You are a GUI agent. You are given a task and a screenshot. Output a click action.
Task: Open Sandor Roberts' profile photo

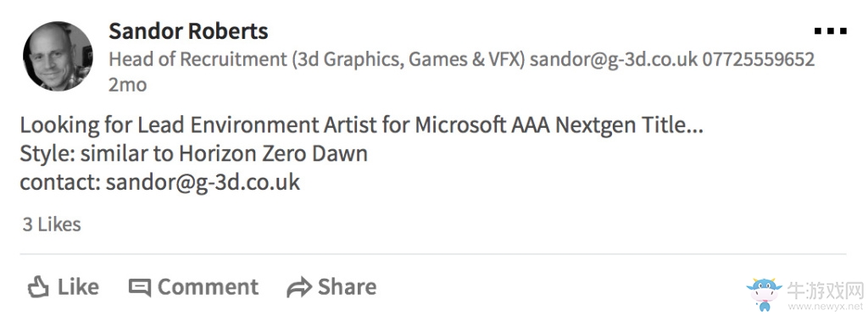pos(58,57)
